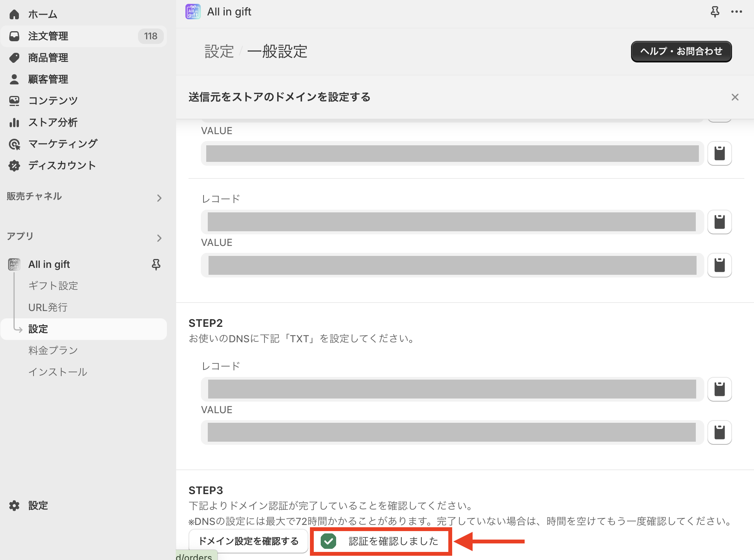Click 設定 breadcrumb link in header
754x560 pixels.
point(219,51)
